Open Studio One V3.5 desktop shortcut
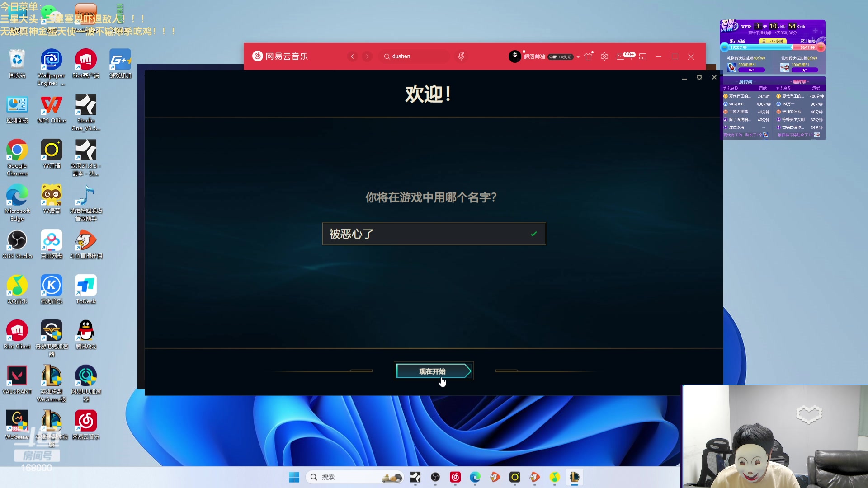Screen dimensions: 868x488 point(85,113)
